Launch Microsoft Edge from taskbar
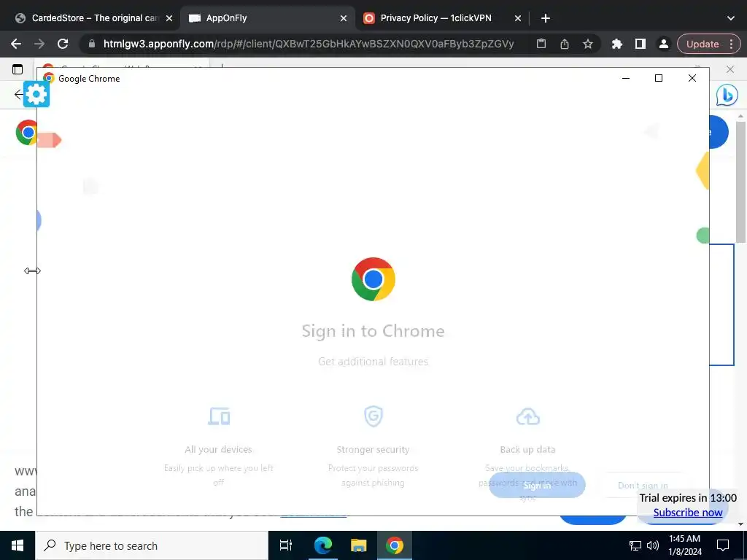Image resolution: width=747 pixels, height=560 pixels. [x=322, y=545]
